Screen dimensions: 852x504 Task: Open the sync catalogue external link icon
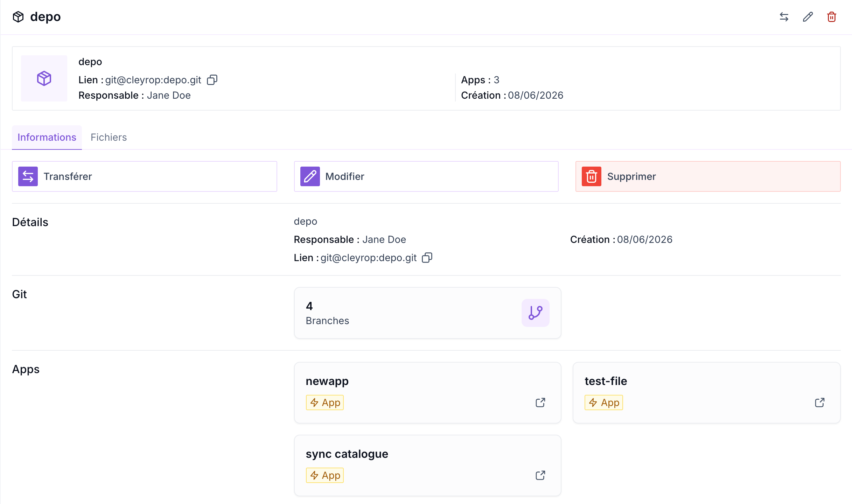tap(540, 475)
